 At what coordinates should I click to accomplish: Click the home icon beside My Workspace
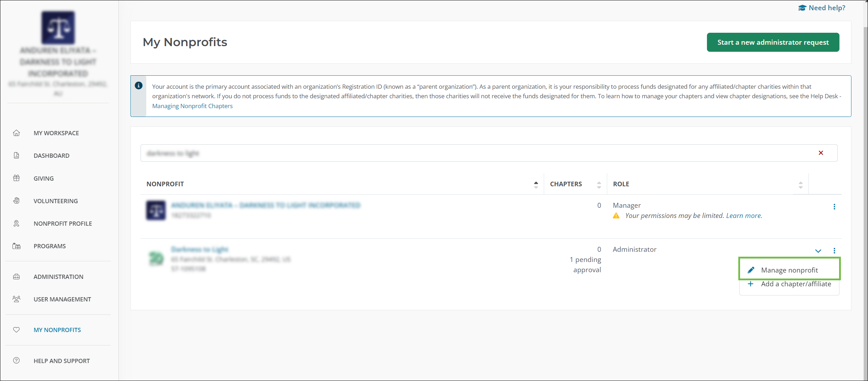coord(17,133)
